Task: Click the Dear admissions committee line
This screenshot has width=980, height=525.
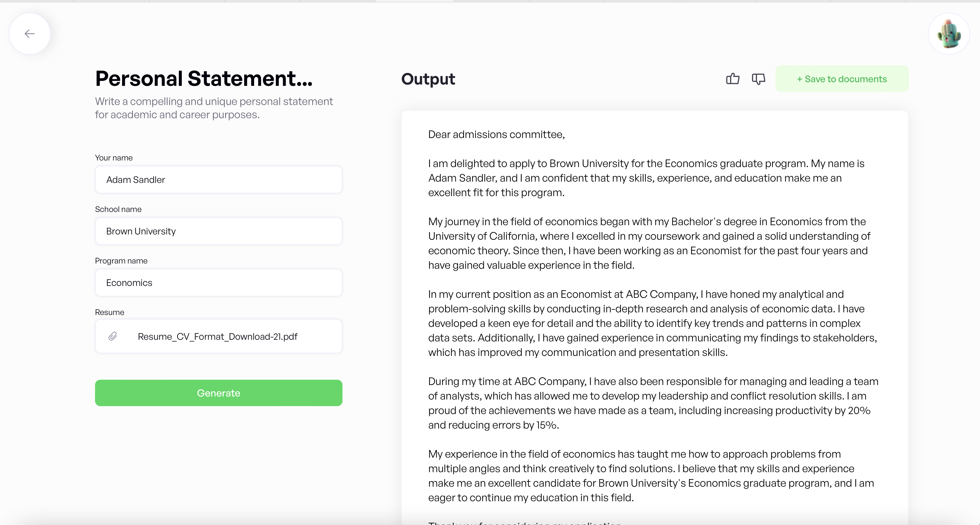Action: pyautogui.click(x=496, y=134)
